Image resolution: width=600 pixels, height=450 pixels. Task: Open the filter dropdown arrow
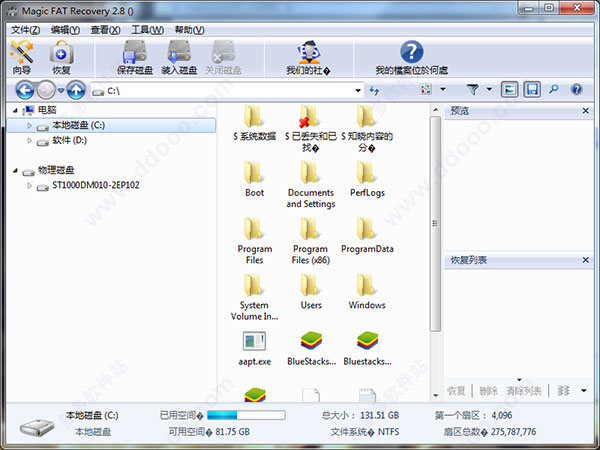(489, 90)
